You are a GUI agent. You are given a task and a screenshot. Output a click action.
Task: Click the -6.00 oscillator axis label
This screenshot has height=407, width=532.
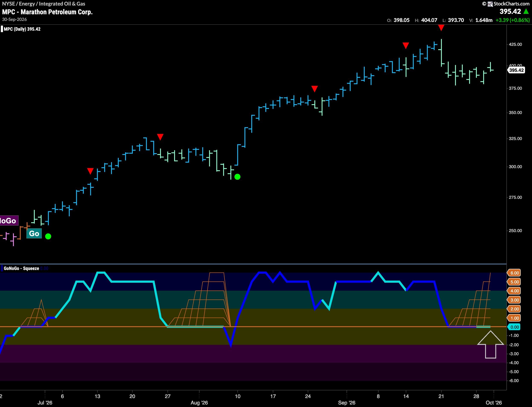point(514,381)
